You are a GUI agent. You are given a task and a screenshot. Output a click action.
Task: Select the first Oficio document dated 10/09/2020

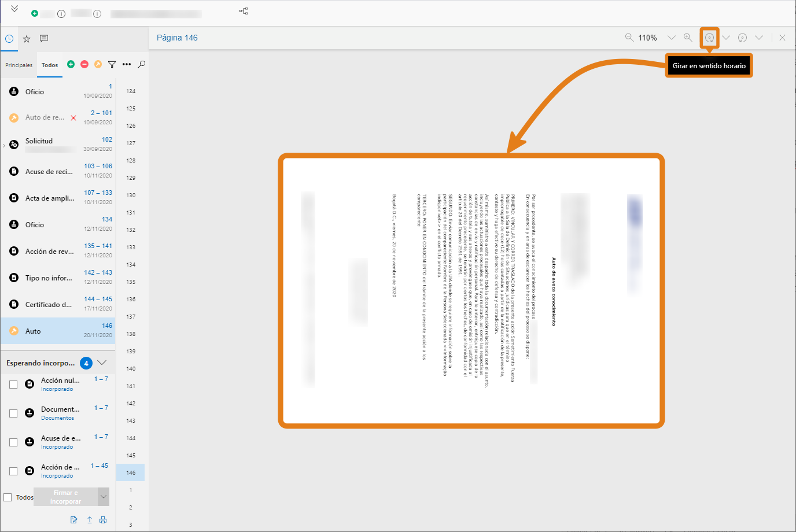[58, 91]
